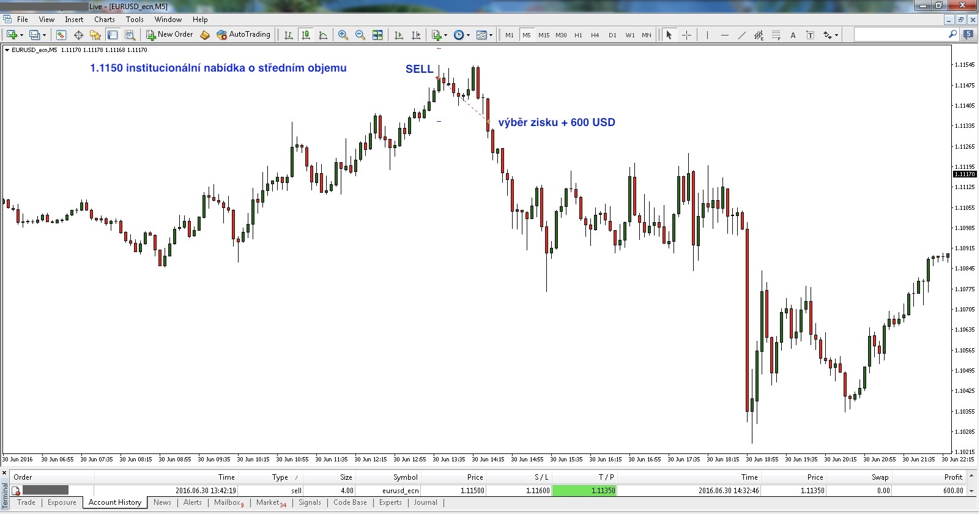
Task: Select the crosshair tool
Action: (x=686, y=35)
